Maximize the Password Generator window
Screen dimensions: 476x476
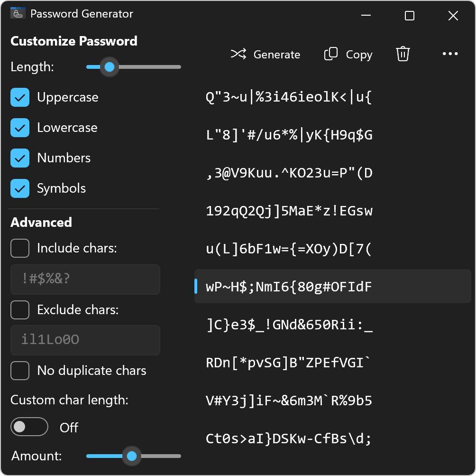point(410,16)
